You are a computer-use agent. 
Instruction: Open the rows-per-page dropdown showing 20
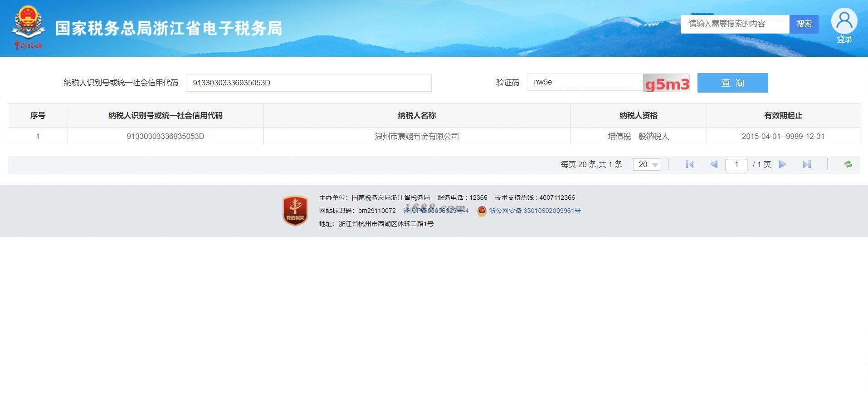[x=647, y=164]
